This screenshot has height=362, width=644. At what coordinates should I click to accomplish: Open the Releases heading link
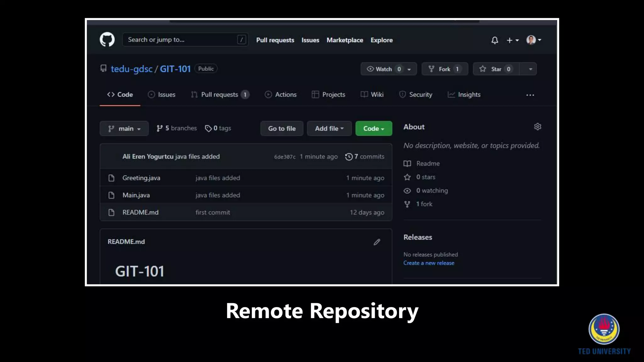pyautogui.click(x=418, y=237)
